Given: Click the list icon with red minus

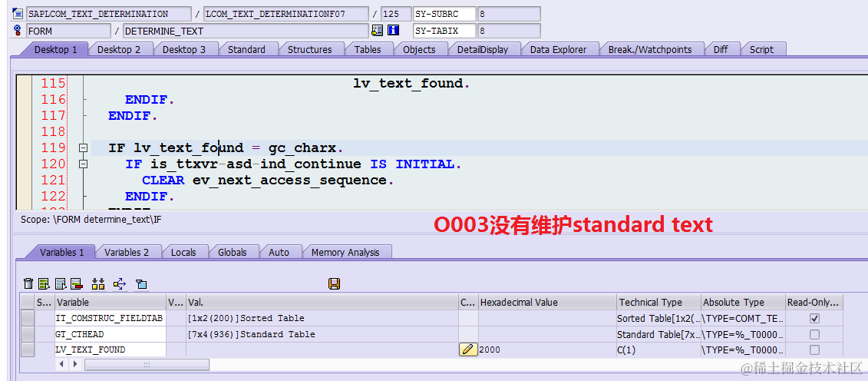Looking at the screenshot, I should [77, 284].
